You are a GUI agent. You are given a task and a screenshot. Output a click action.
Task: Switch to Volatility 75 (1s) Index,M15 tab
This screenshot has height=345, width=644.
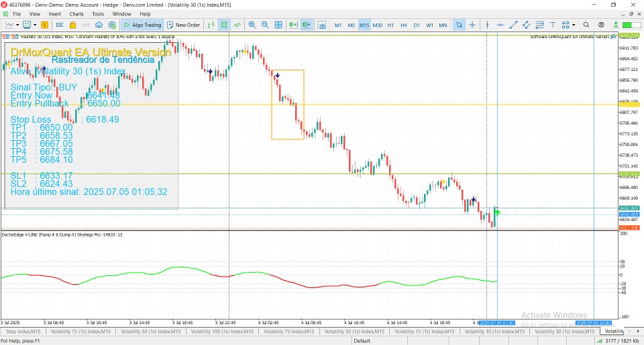(80, 332)
